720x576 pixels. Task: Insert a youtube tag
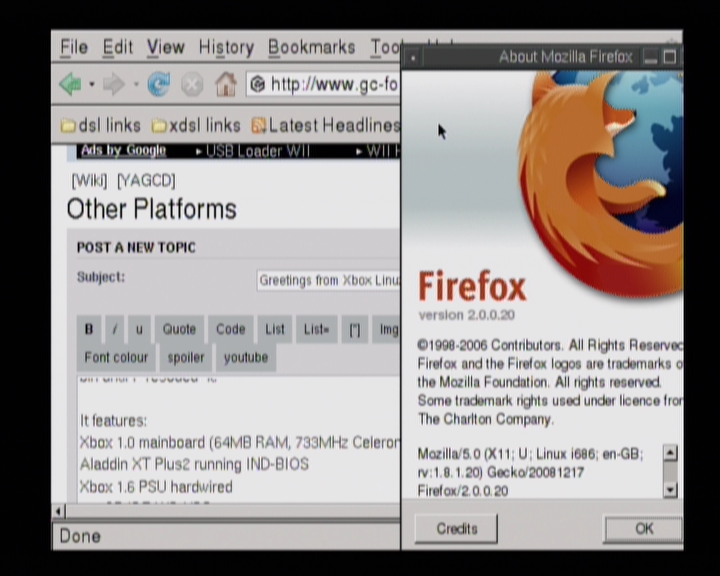pyautogui.click(x=246, y=357)
